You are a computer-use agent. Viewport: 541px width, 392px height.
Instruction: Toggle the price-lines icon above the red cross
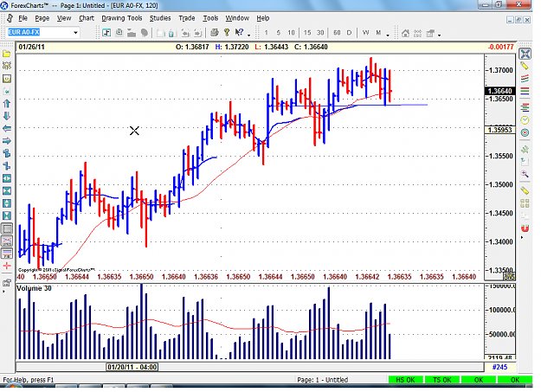click(x=7, y=254)
